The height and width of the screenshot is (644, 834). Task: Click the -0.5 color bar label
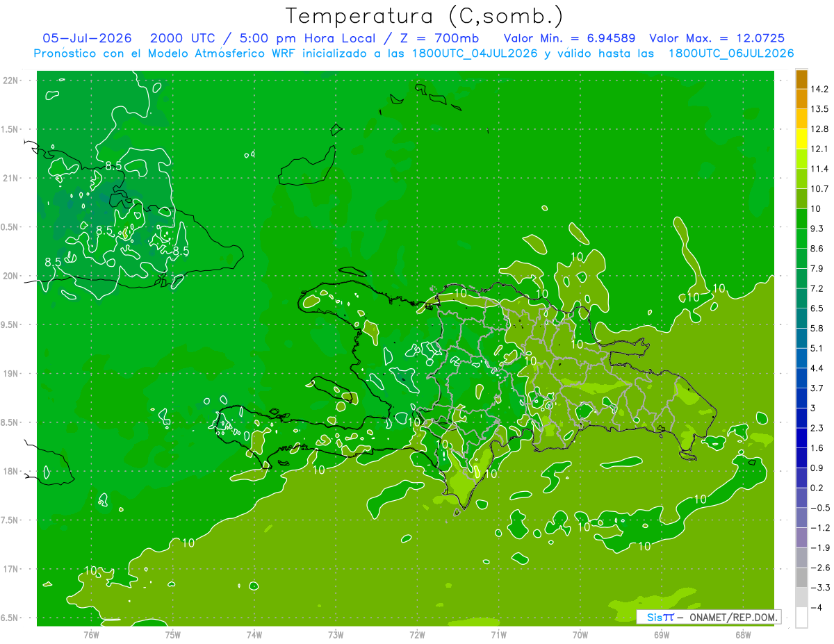pos(819,508)
